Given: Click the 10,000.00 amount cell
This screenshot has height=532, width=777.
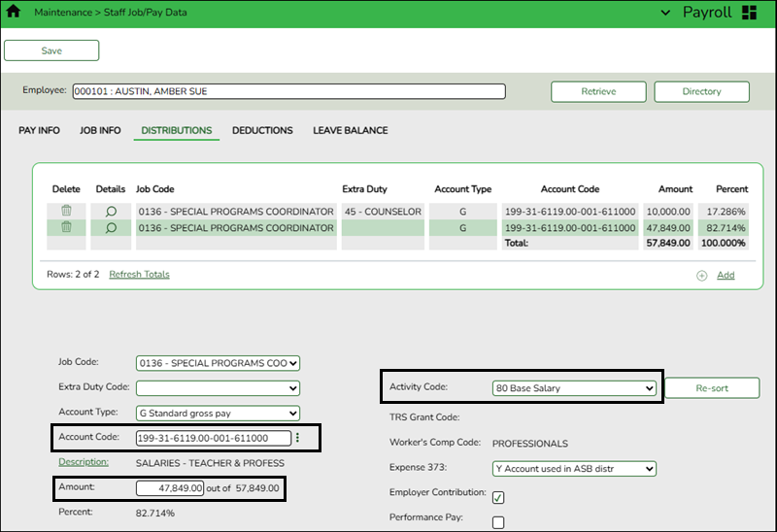Looking at the screenshot, I should (x=668, y=212).
